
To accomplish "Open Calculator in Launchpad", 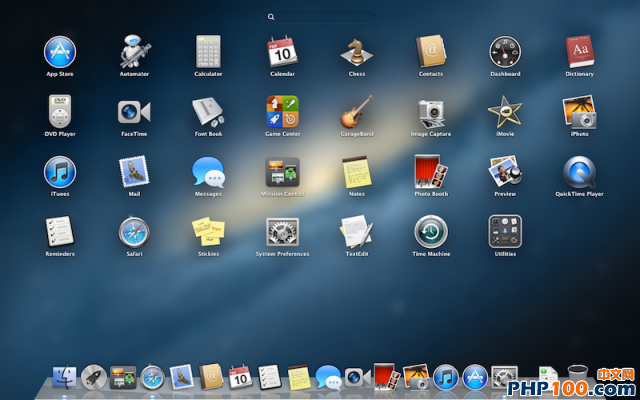I will 208,51.
